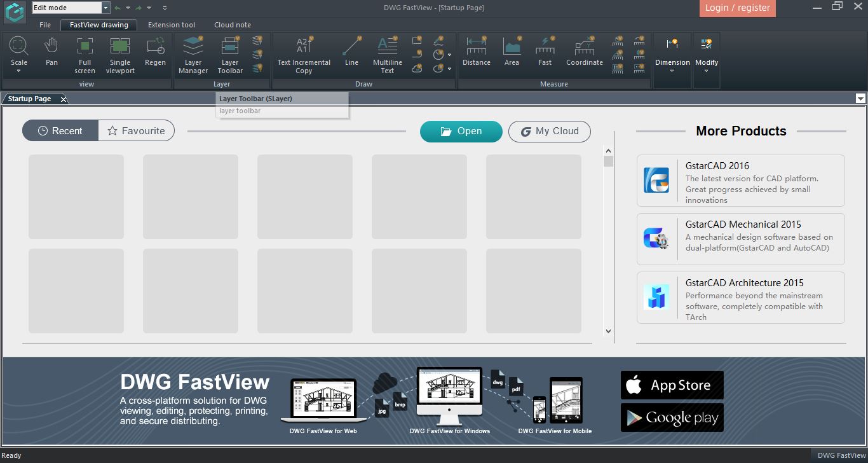The image size is (868, 463).
Task: Click the GstarCAD 2016 product icon
Action: (x=656, y=180)
